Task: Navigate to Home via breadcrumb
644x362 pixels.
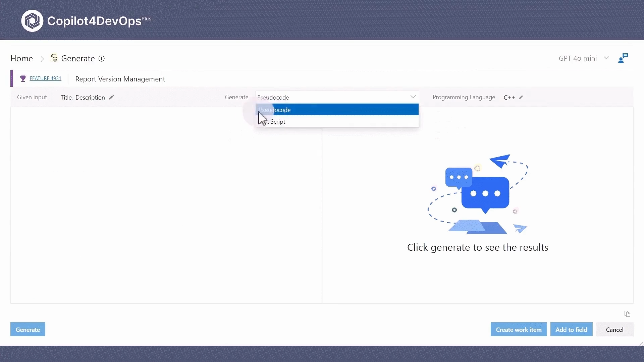Action: [x=21, y=58]
